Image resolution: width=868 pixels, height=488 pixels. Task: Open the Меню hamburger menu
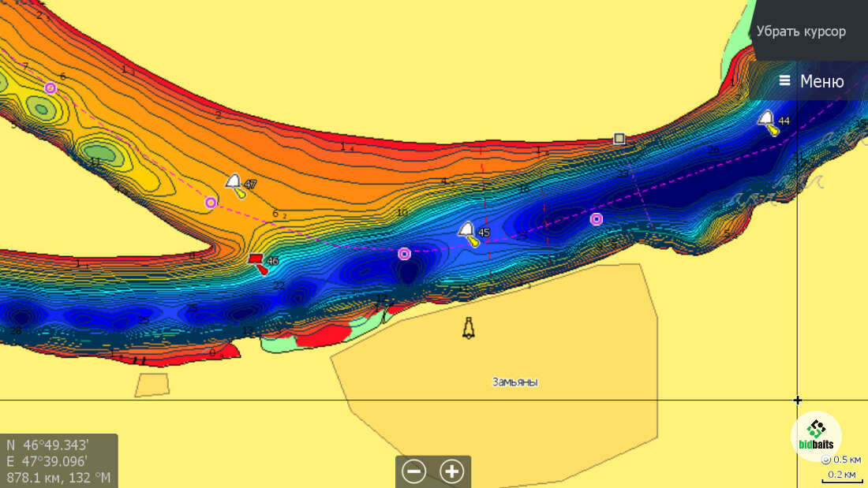[x=810, y=81]
